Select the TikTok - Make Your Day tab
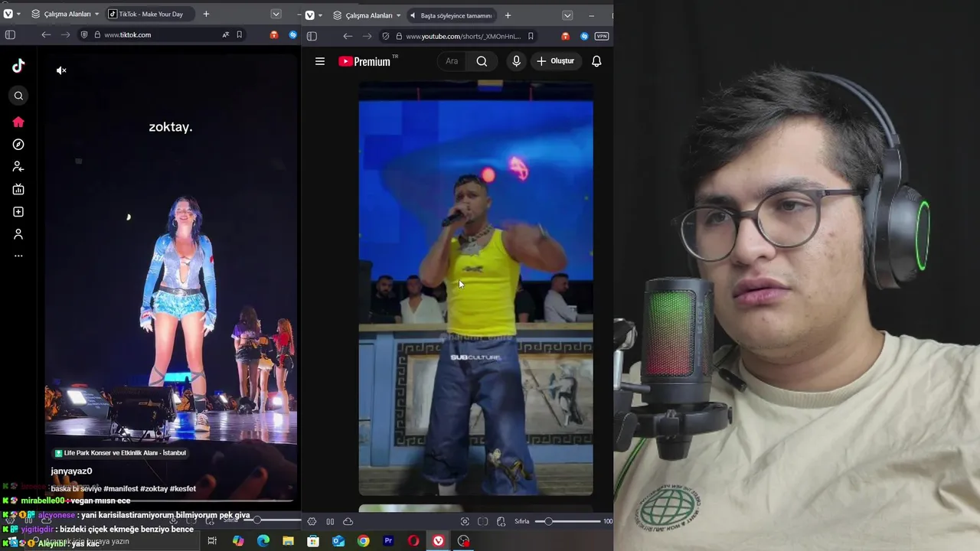Viewport: 980px width, 551px height. coord(150,14)
